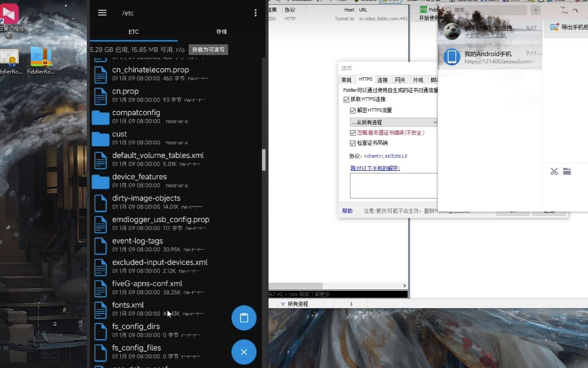Click the event-log-tags file name

138,241
